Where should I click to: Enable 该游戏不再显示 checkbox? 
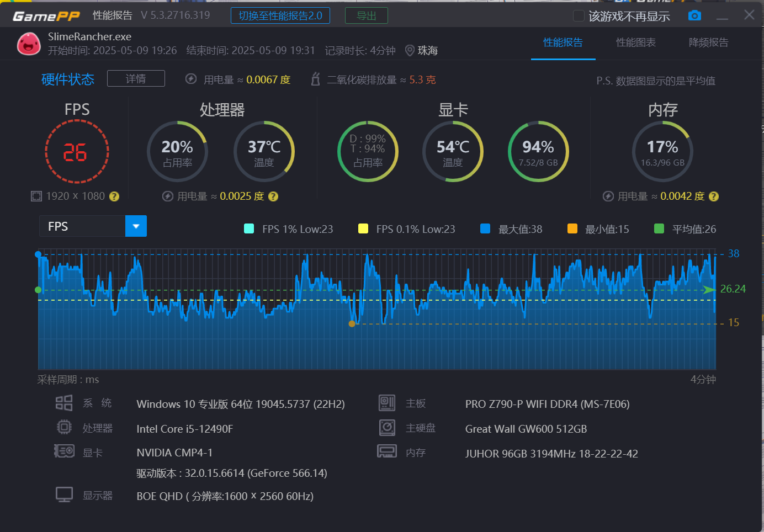pyautogui.click(x=579, y=16)
